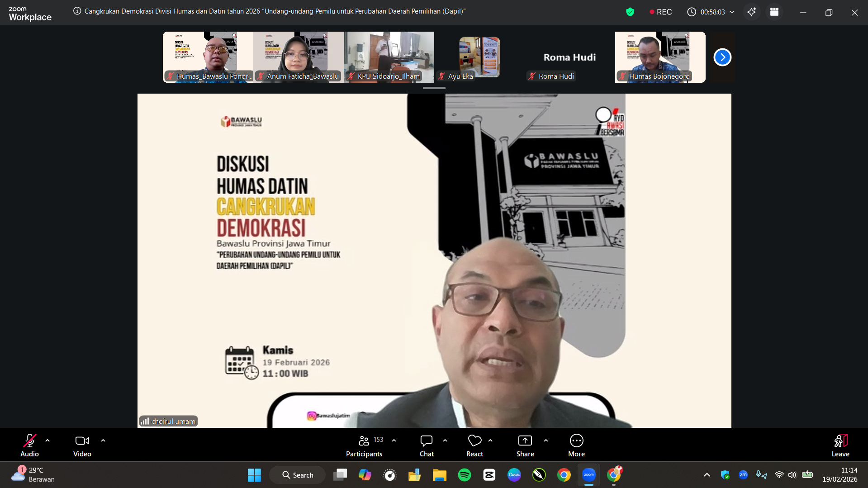The image size is (868, 488).
Task: Expand audio options arrow next to Audio
Action: click(x=47, y=441)
